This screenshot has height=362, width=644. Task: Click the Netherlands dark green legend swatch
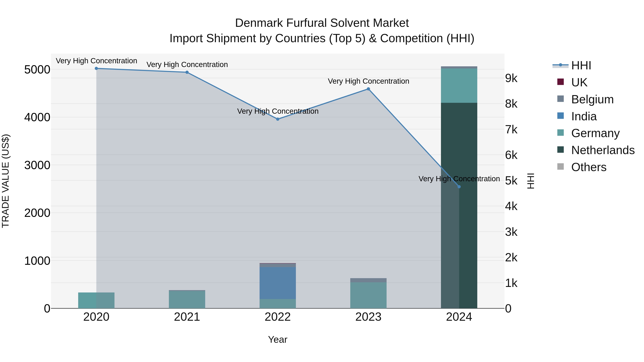coord(560,149)
